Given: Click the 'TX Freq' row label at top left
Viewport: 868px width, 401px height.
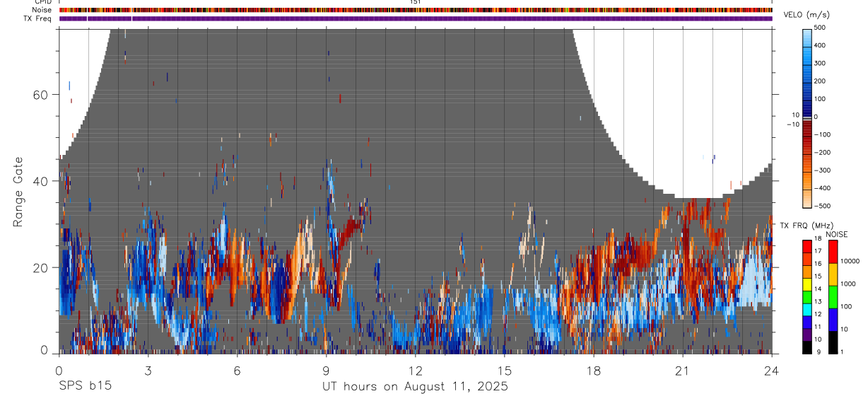Looking at the screenshot, I should point(37,18).
